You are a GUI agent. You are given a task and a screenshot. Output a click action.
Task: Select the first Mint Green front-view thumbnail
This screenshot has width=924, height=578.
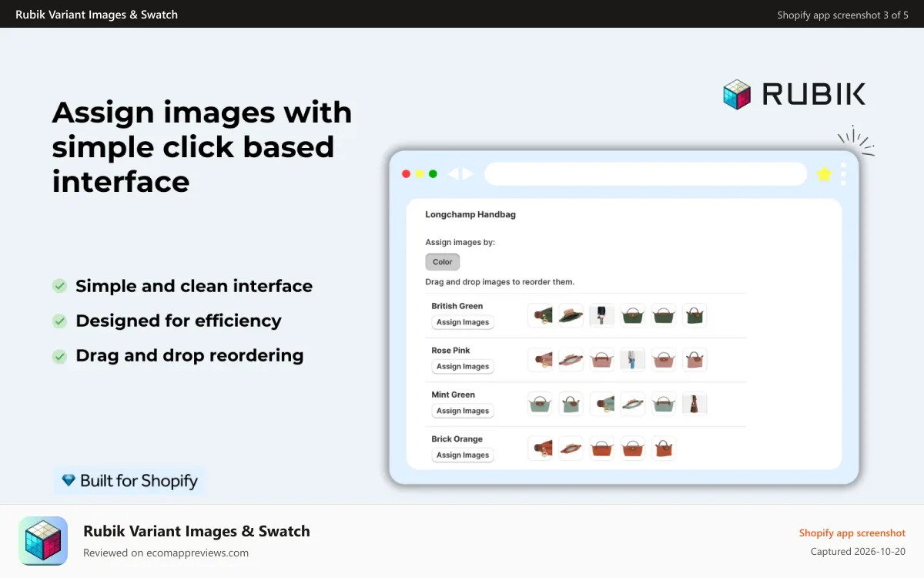point(541,404)
